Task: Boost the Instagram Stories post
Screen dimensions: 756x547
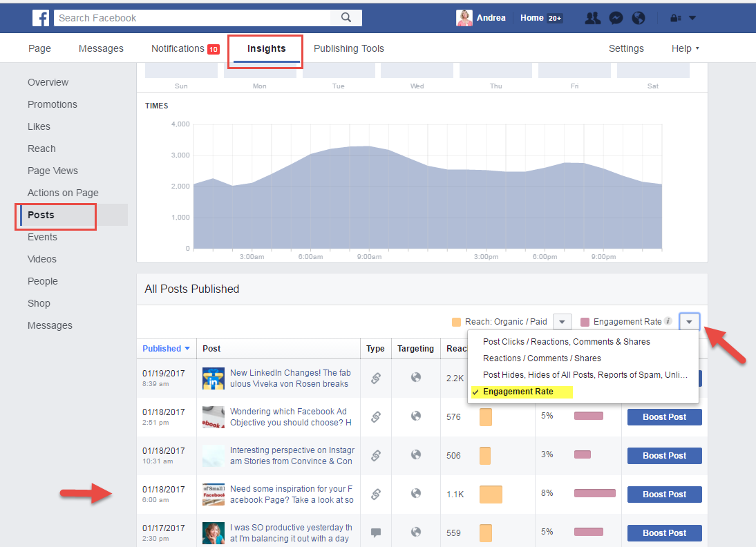Action: click(x=664, y=455)
